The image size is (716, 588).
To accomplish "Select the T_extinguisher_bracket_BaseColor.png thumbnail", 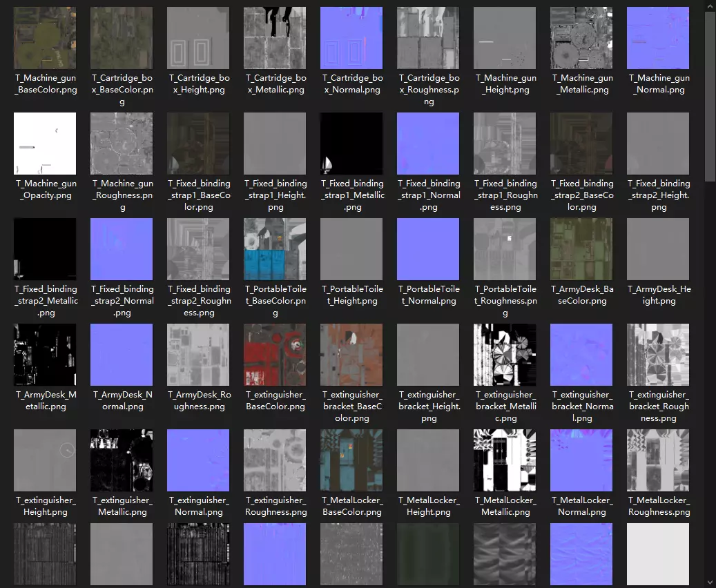I will click(x=351, y=355).
